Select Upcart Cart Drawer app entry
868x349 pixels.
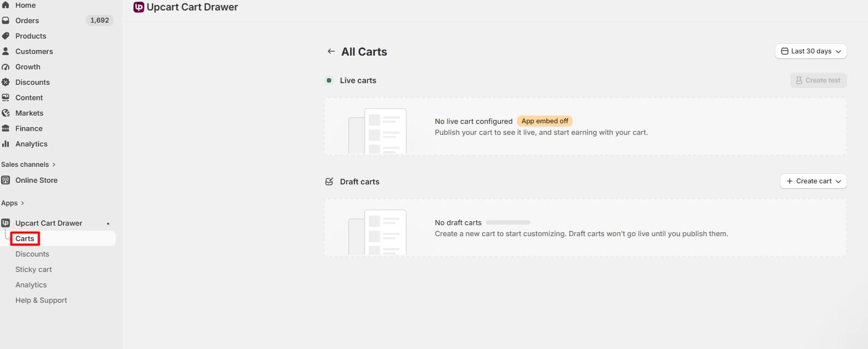pos(49,223)
